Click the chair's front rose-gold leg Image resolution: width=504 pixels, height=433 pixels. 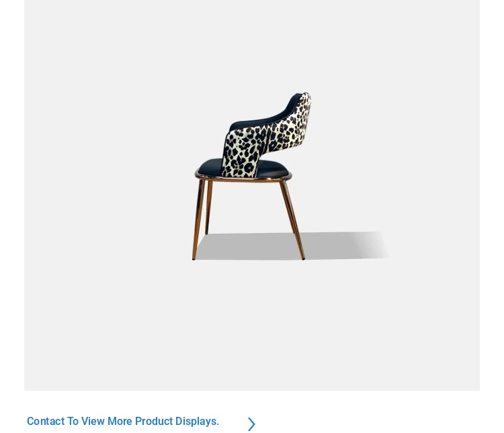pos(198,219)
